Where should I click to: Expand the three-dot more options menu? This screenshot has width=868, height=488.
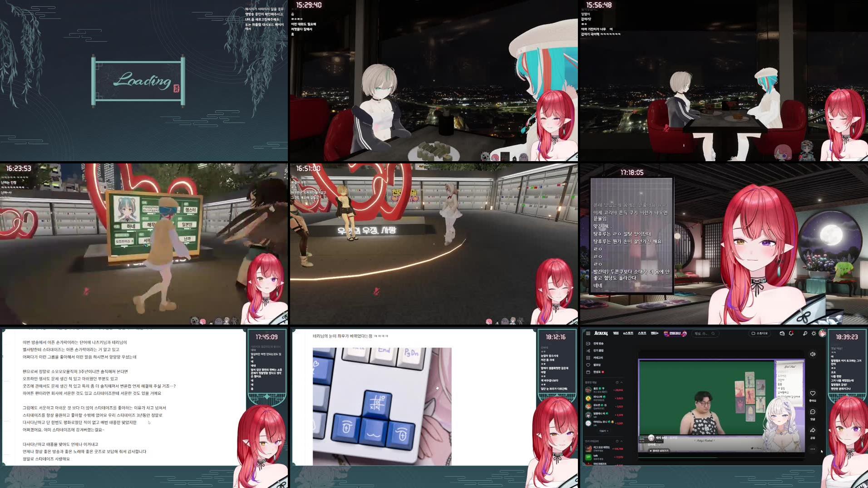812,448
